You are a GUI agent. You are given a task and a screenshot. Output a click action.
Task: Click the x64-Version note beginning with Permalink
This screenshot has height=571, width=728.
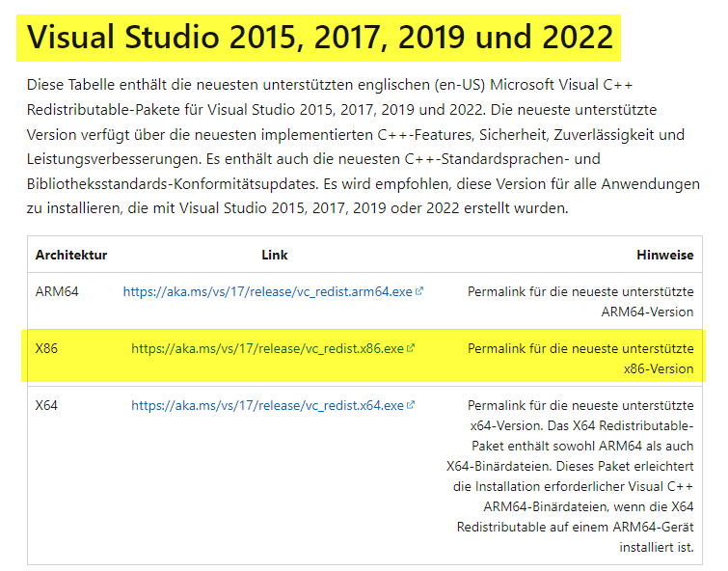[x=580, y=407]
